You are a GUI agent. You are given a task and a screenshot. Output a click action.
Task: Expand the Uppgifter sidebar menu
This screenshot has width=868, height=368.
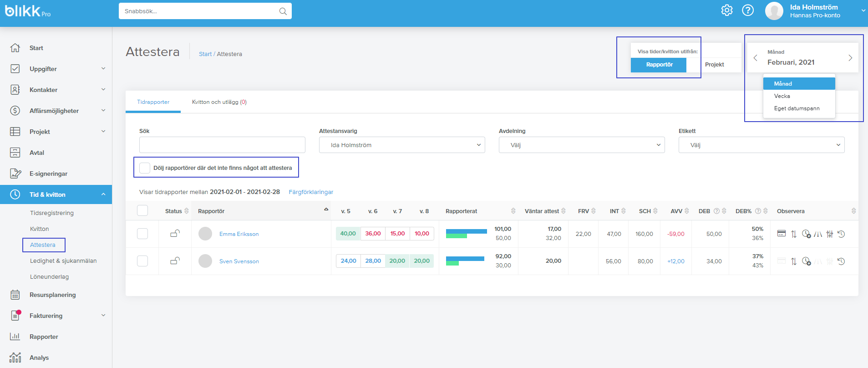pos(103,68)
